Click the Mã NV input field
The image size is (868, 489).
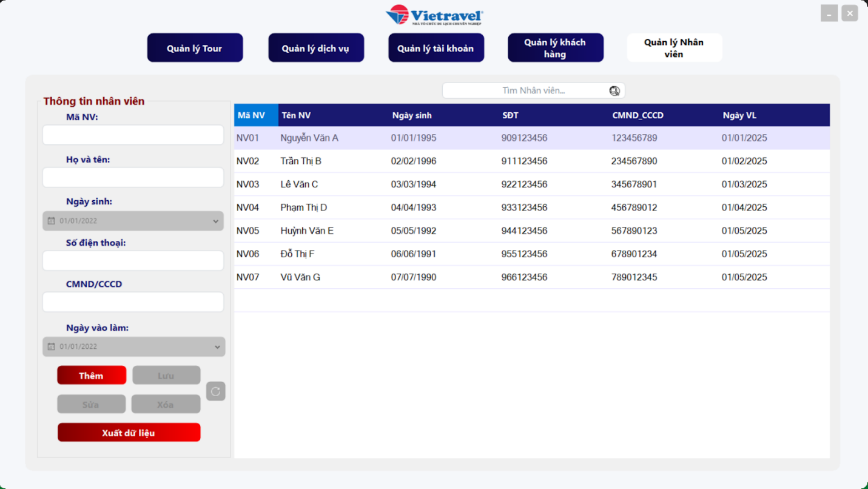tap(133, 135)
